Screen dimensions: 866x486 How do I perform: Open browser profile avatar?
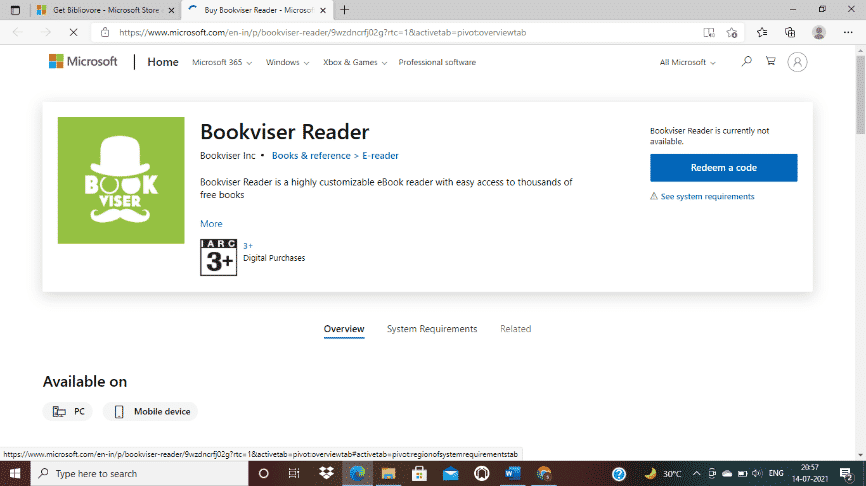pyautogui.click(x=819, y=33)
